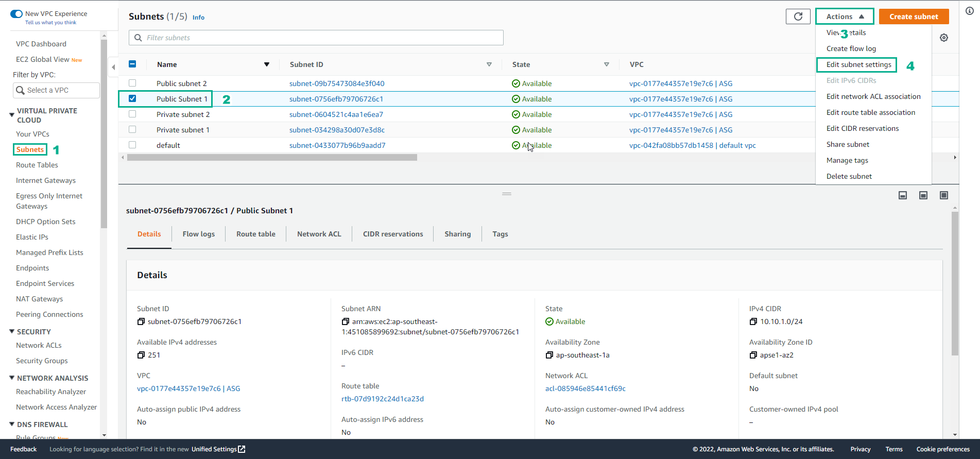Screen dimensions: 980x459
Task: Copy the Subnet ID value icon
Action: 141,321
